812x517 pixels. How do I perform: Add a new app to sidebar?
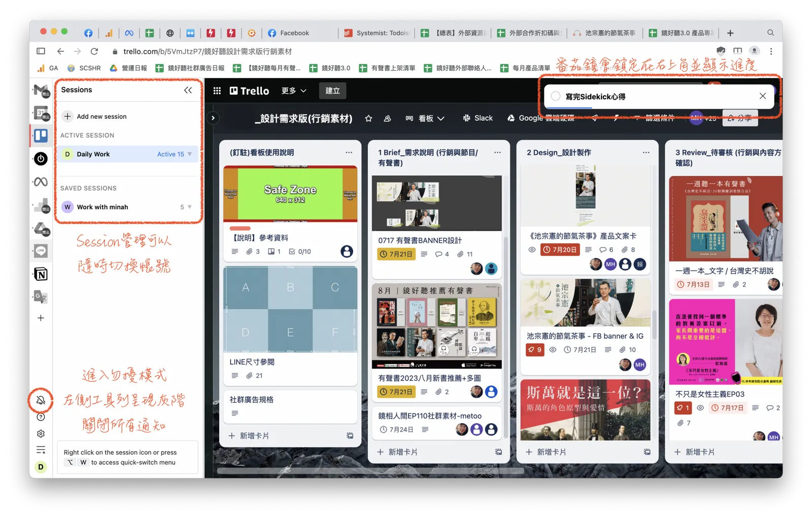pyautogui.click(x=41, y=318)
